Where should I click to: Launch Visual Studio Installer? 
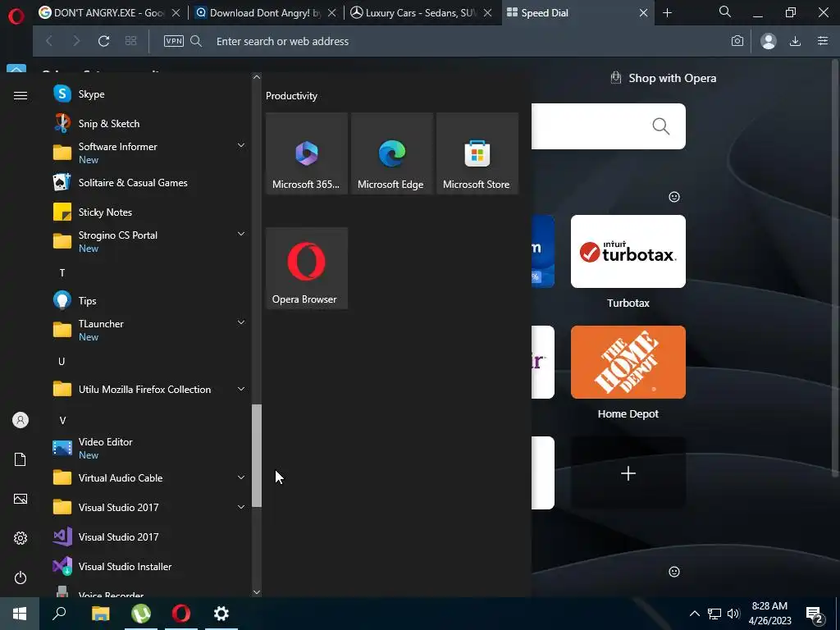tap(149, 566)
